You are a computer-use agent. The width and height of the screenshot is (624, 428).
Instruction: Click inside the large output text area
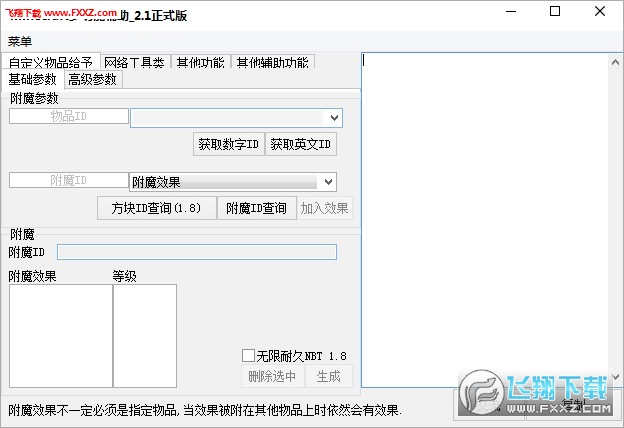tap(486, 219)
